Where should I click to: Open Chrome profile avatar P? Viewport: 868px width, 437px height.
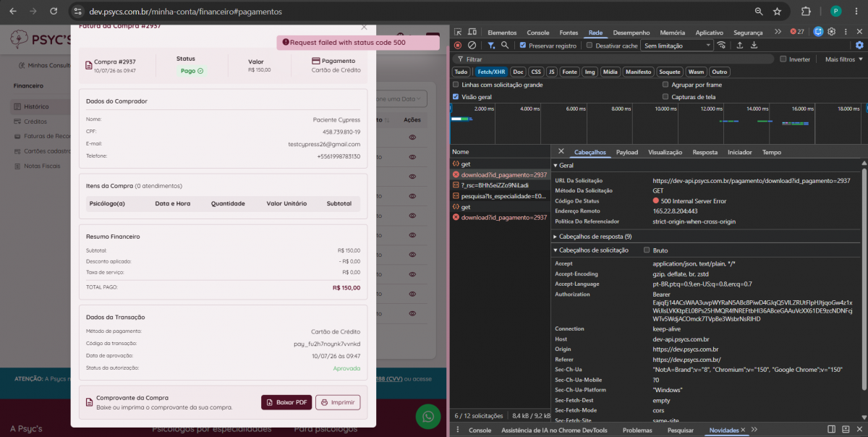point(835,12)
